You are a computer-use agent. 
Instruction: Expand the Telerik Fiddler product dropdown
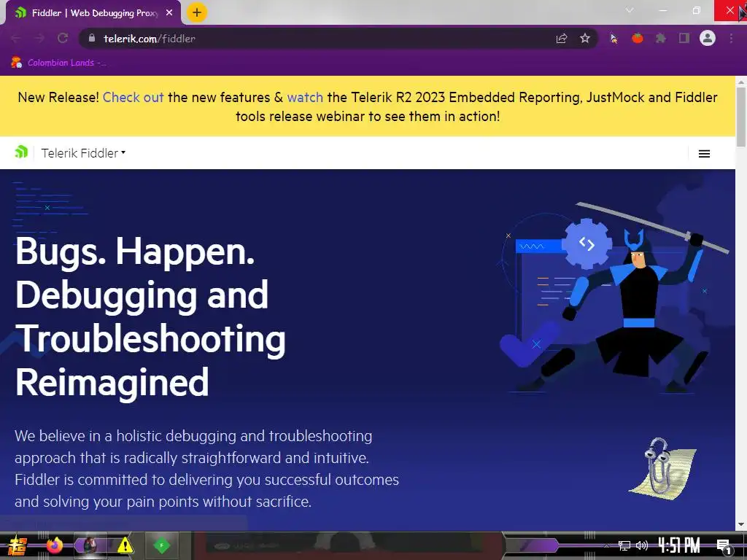pos(83,153)
